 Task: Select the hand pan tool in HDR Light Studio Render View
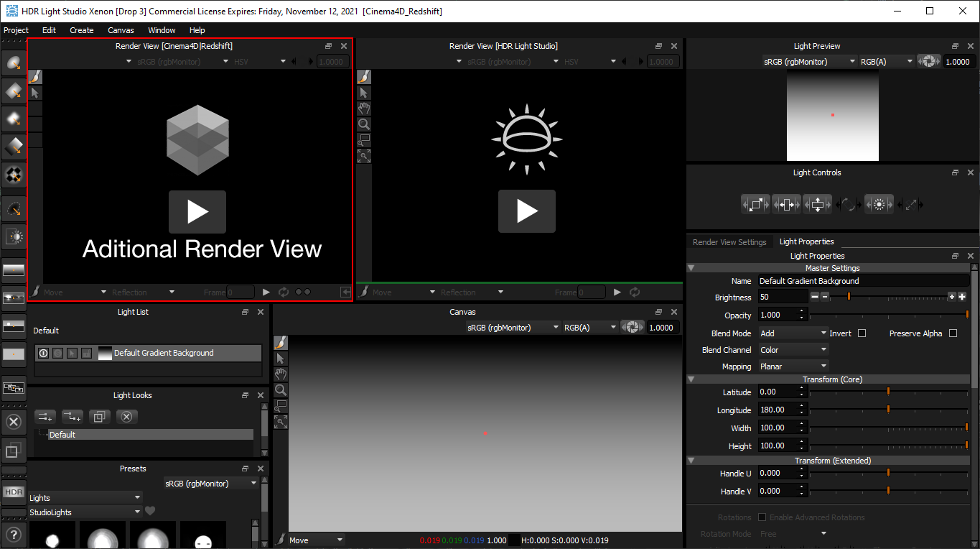click(x=364, y=109)
